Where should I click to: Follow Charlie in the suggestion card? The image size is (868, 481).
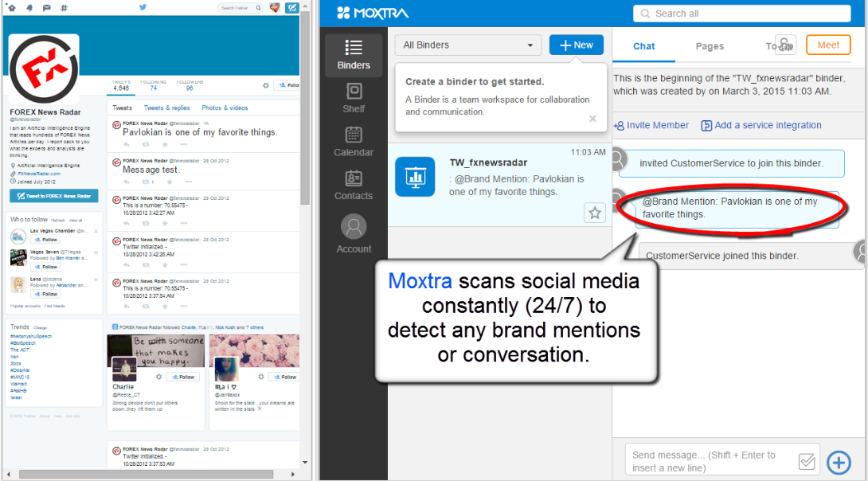[x=183, y=377]
